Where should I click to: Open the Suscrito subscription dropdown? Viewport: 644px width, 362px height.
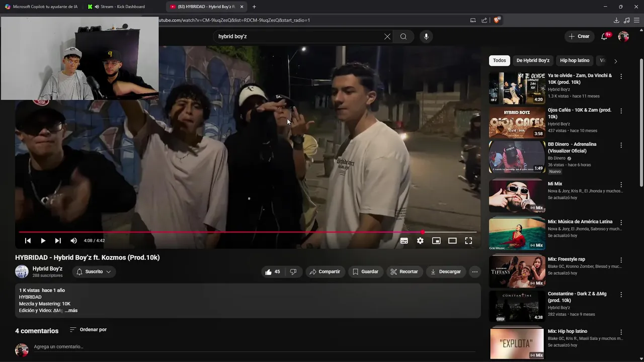[x=94, y=271]
